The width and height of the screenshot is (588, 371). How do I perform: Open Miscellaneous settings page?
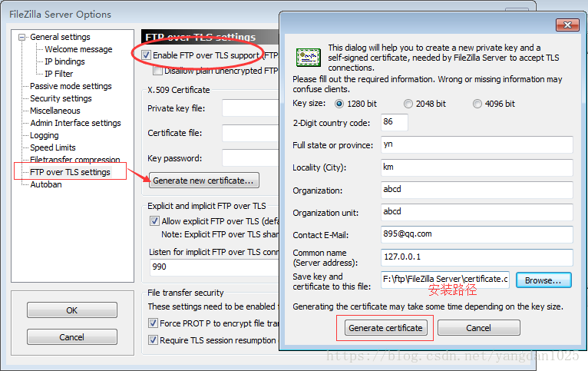[55, 111]
